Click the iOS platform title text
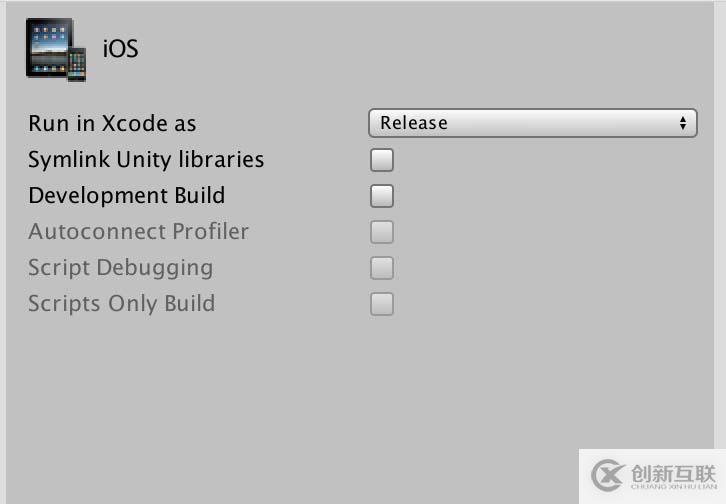Image resolution: width=726 pixels, height=504 pixels. click(120, 48)
